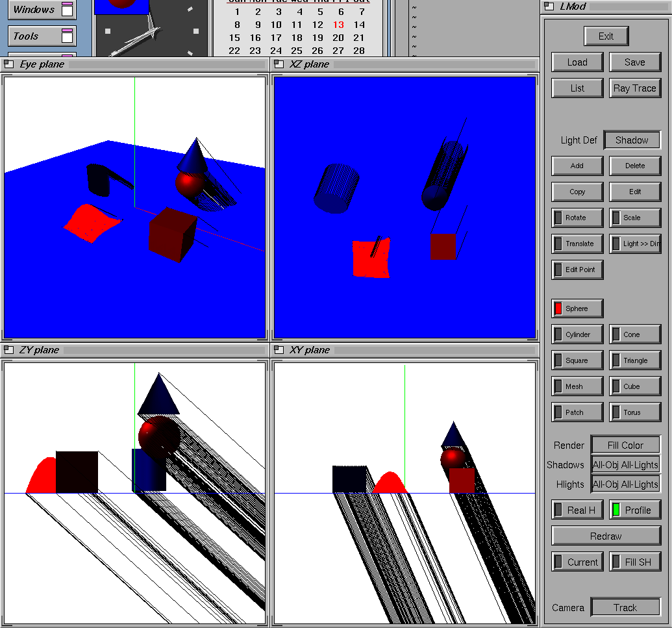Toggle the Light >> Dir option

[x=635, y=244]
